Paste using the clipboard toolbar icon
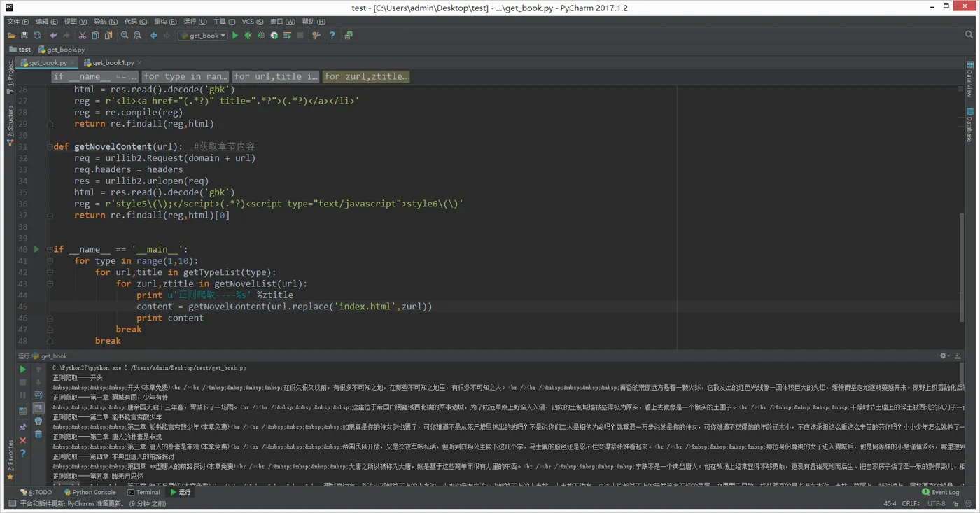980x513 pixels. 108,36
